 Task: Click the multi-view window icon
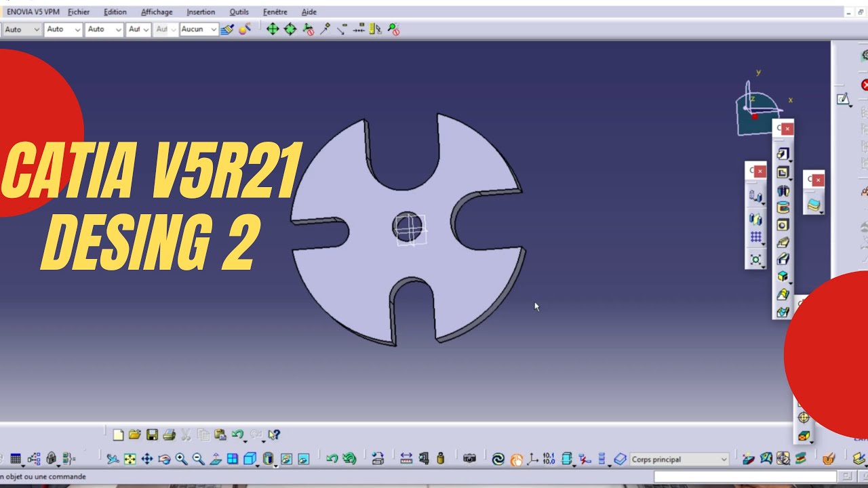point(233,459)
